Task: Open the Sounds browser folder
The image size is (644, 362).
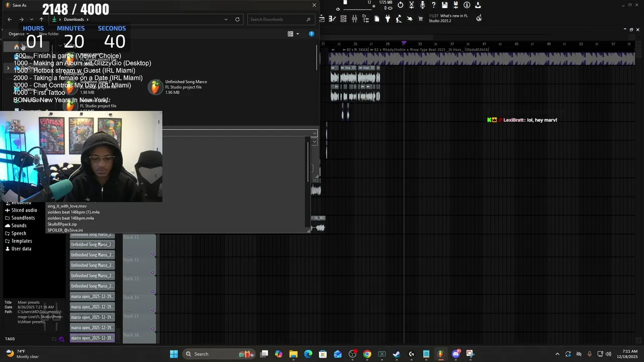Action: (16, 226)
